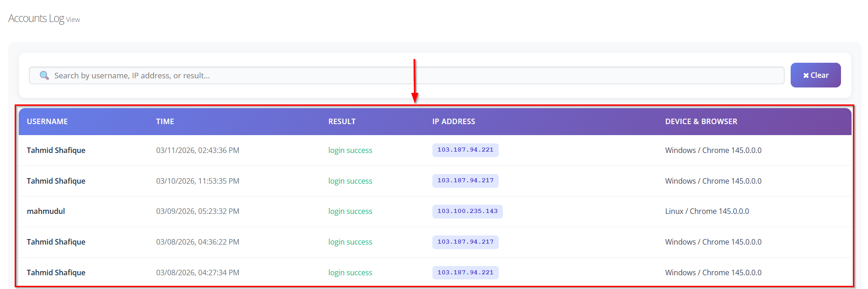Click login success in mahmudul row

pos(350,211)
